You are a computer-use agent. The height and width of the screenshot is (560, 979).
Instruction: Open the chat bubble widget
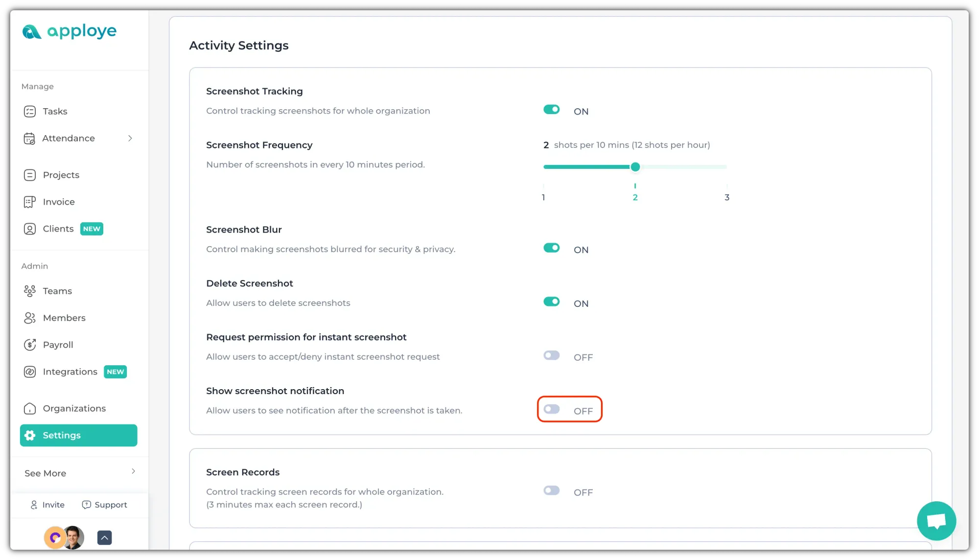pos(936,521)
